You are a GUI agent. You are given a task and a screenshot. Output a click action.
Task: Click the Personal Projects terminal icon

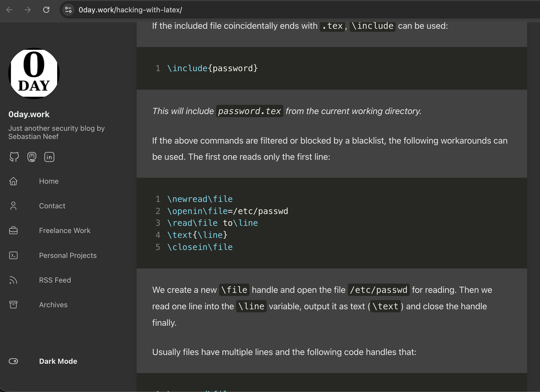[13, 255]
